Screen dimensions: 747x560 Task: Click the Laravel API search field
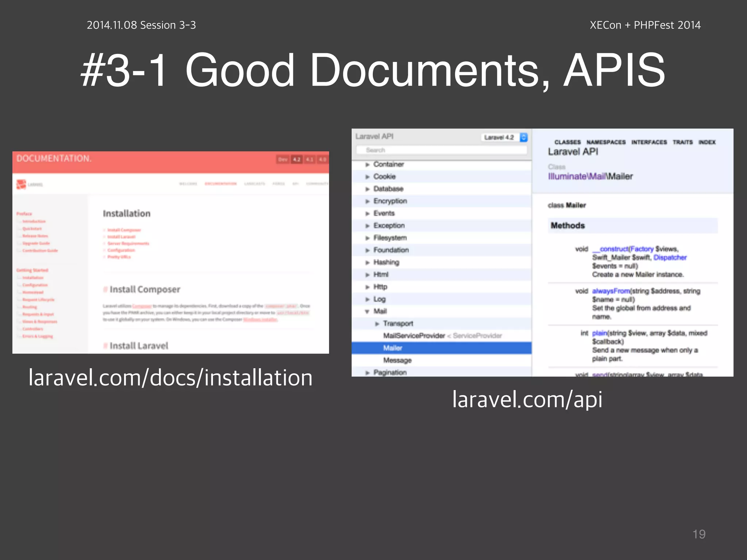(x=441, y=150)
